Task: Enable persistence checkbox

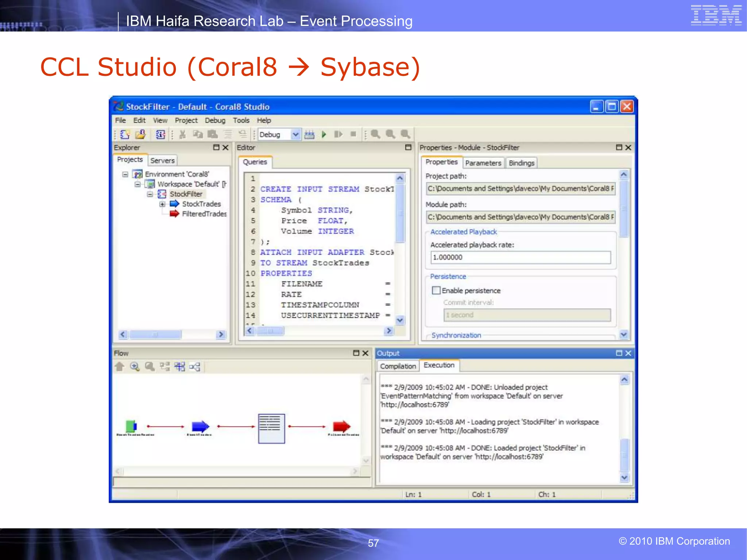Action: tap(436, 290)
